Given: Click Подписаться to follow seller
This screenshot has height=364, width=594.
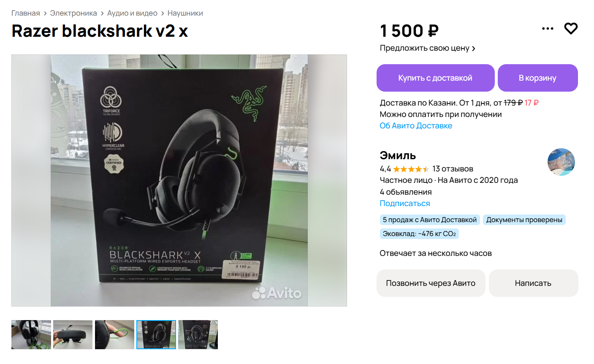Looking at the screenshot, I should tap(405, 204).
